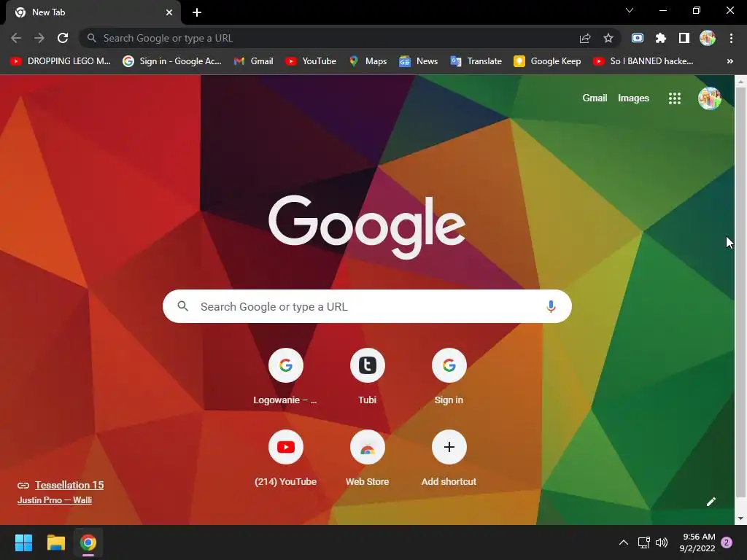Viewport: 747px width, 560px height.
Task: Open the DROPPING LEGO bookmark
Action: point(61,61)
